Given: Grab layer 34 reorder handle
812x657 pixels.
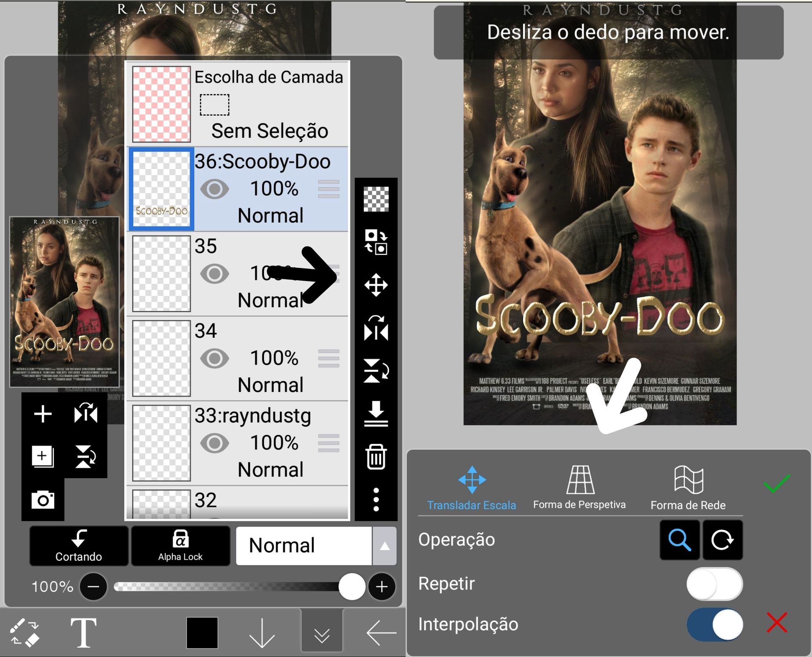Looking at the screenshot, I should pyautogui.click(x=329, y=359).
